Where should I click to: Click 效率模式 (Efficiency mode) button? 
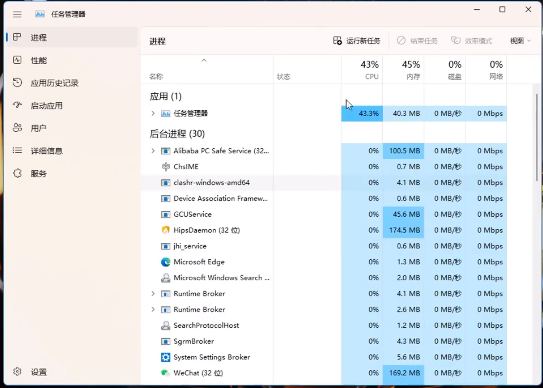[472, 41]
